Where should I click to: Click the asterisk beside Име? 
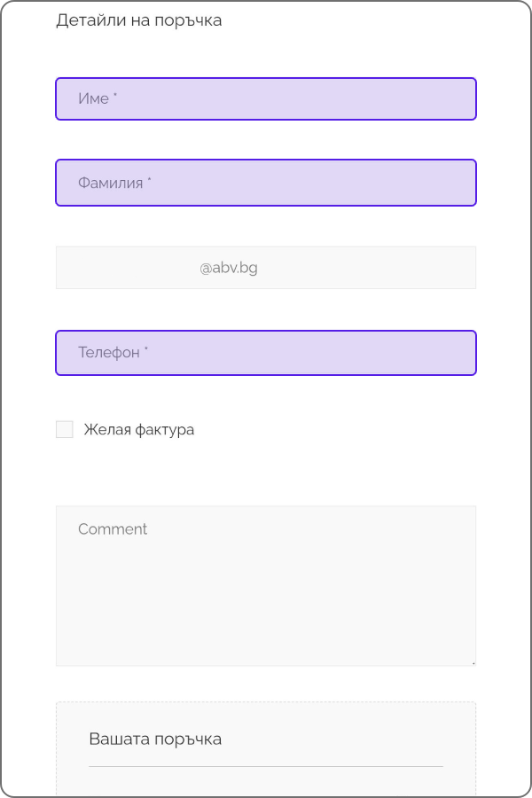click(116, 96)
